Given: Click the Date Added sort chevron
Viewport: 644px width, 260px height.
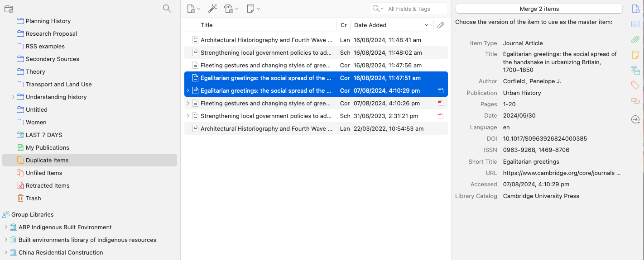Looking at the screenshot, I should coord(427,25).
